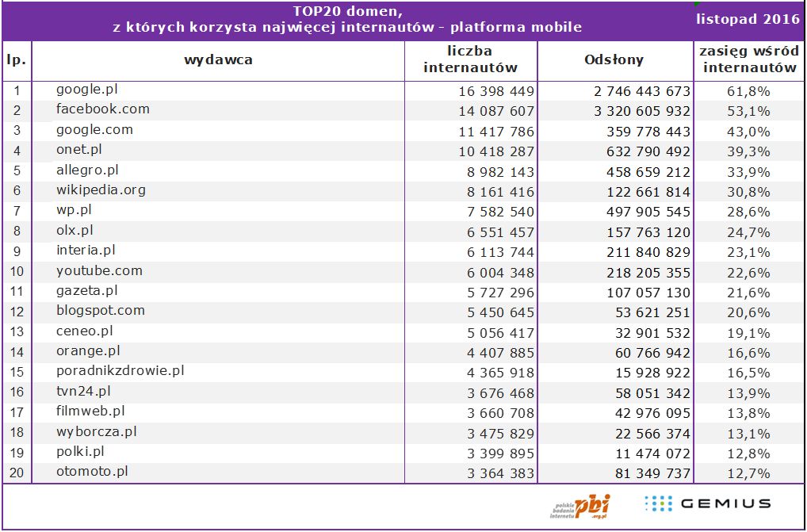
Task: Select the 61,8% reach value for google.pl
Action: click(x=748, y=91)
